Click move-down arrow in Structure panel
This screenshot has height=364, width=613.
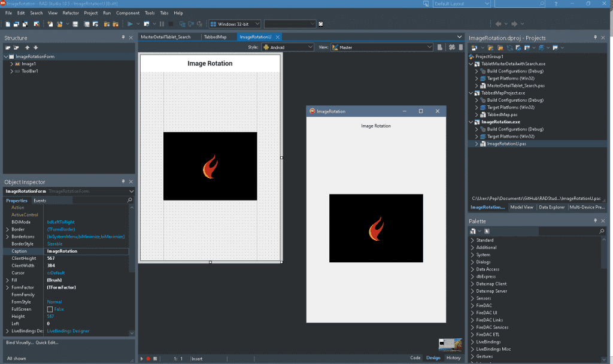[x=35, y=48]
